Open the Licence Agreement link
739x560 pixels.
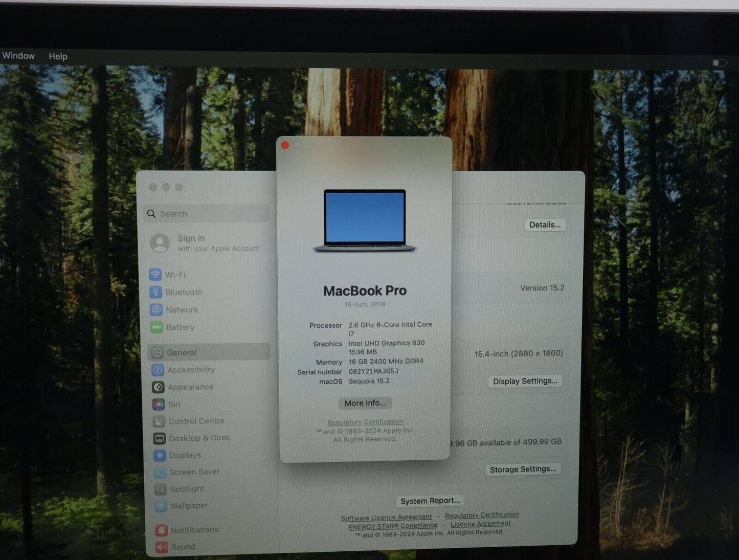pos(481,524)
